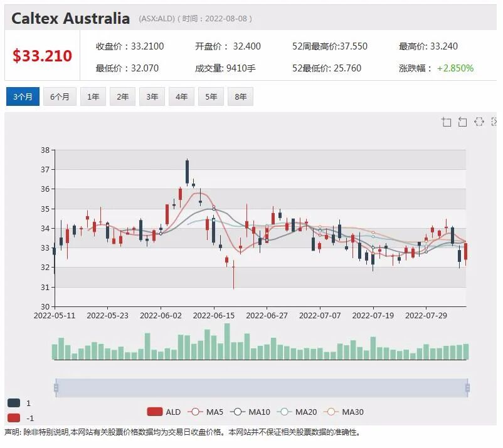Image resolution: width=503 pixels, height=448 pixels.
Task: Click the 最低价:32.070 value
Action: pyautogui.click(x=127, y=68)
